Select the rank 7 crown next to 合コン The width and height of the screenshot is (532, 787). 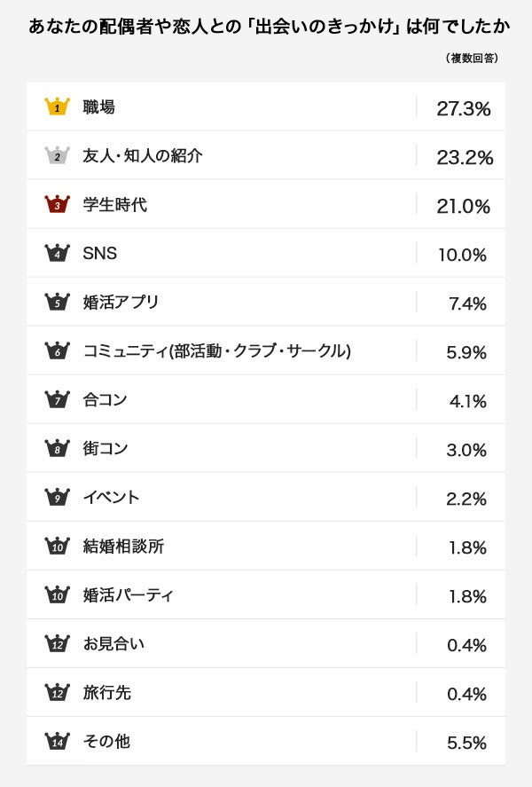point(57,400)
